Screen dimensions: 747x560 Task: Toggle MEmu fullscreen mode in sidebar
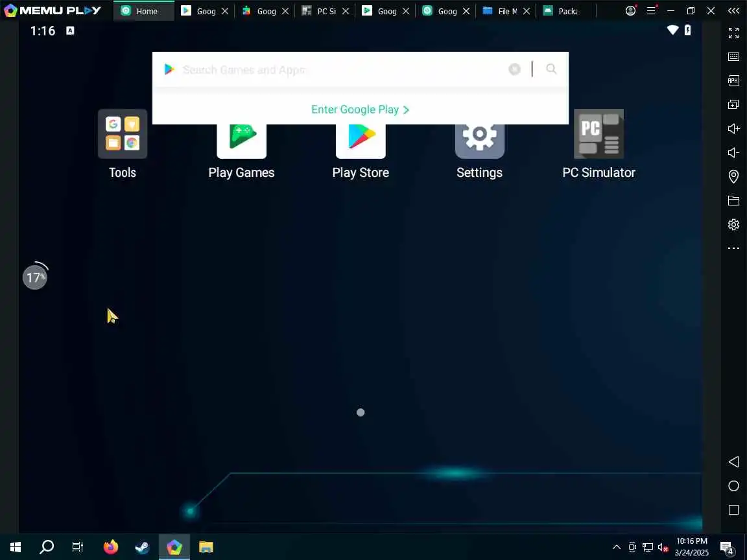click(733, 33)
